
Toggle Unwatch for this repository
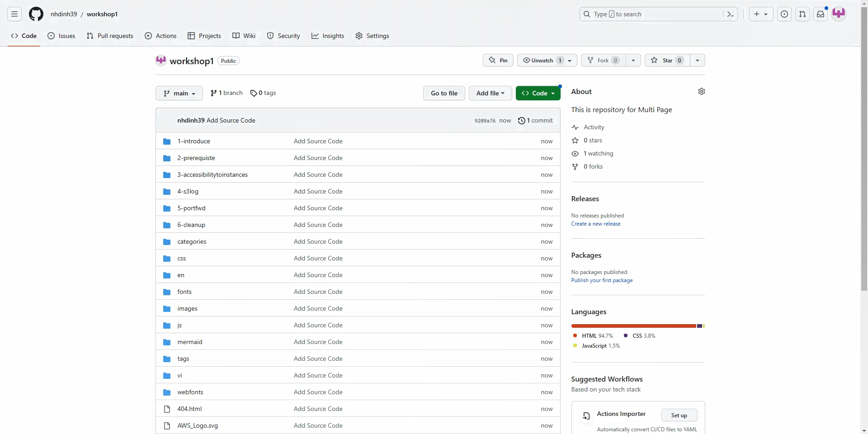click(547, 60)
